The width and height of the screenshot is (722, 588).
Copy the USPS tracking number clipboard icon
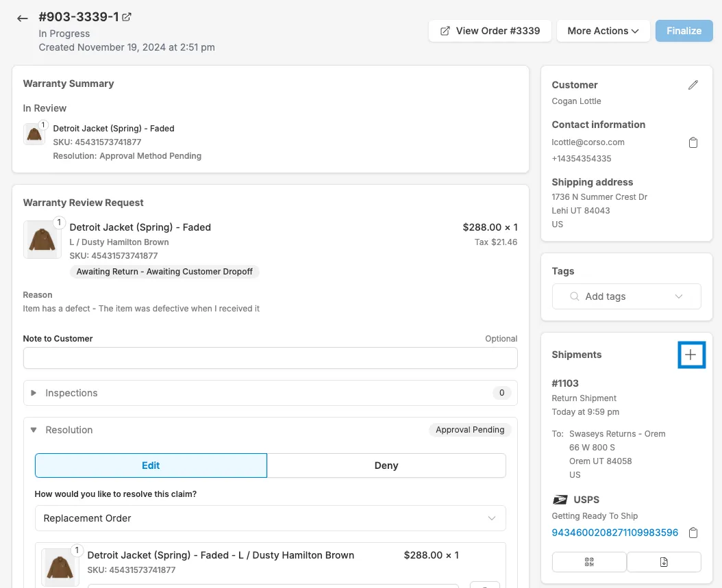pyautogui.click(x=693, y=532)
